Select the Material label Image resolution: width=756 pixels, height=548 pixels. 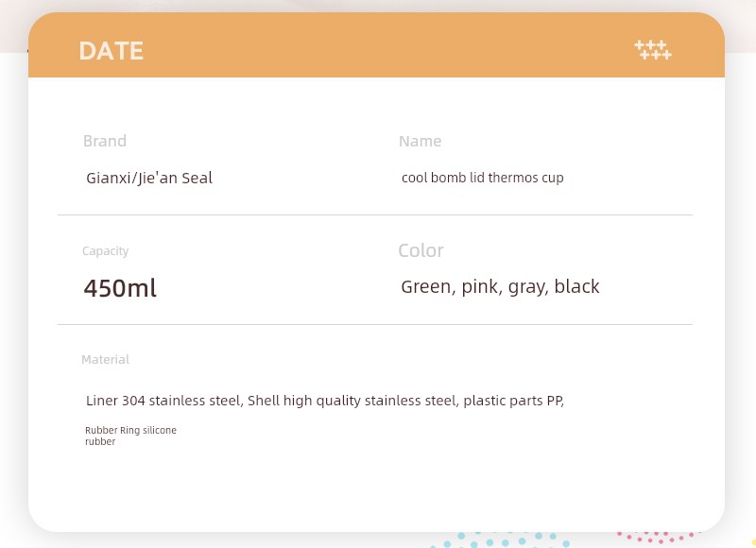coord(105,360)
